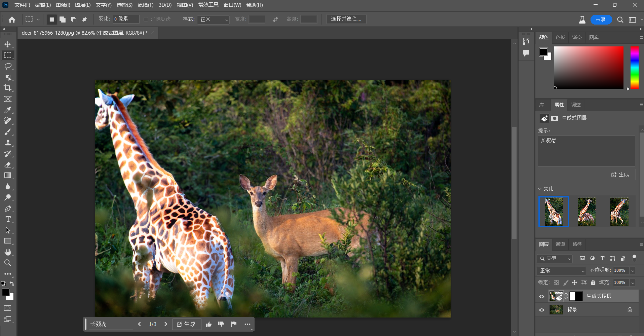
Task: Collapse the 变化 section
Action: 540,189
